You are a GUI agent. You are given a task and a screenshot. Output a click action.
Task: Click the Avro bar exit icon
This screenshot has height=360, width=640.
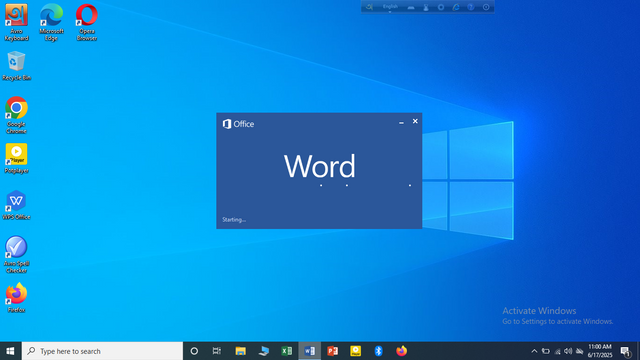coord(486,7)
